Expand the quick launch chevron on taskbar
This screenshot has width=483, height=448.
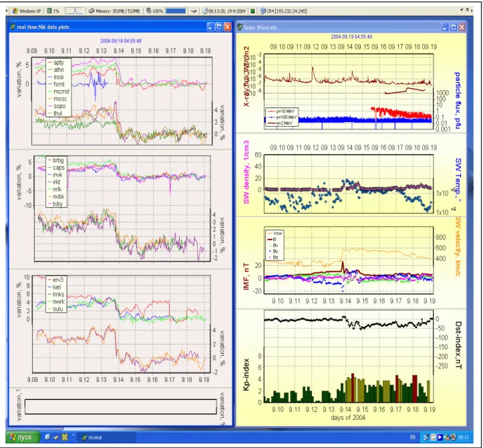(73, 435)
